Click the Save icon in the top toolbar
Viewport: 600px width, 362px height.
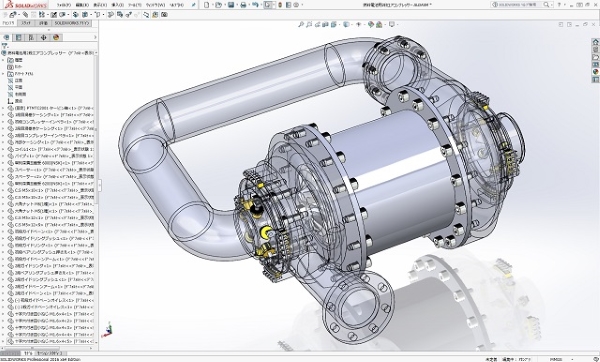(x=231, y=5)
